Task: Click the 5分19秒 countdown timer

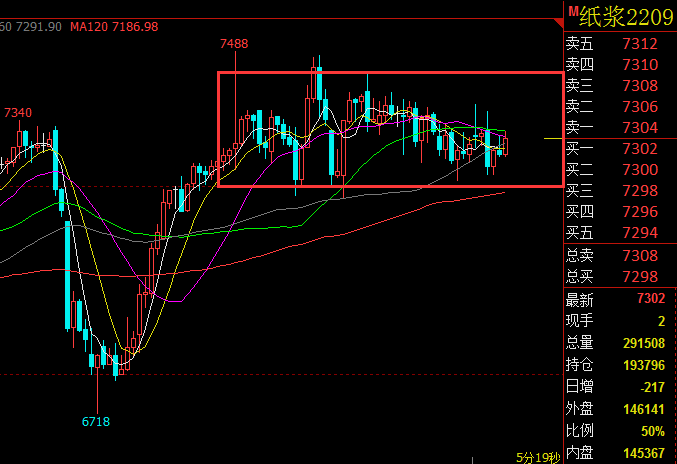Action: [538, 458]
